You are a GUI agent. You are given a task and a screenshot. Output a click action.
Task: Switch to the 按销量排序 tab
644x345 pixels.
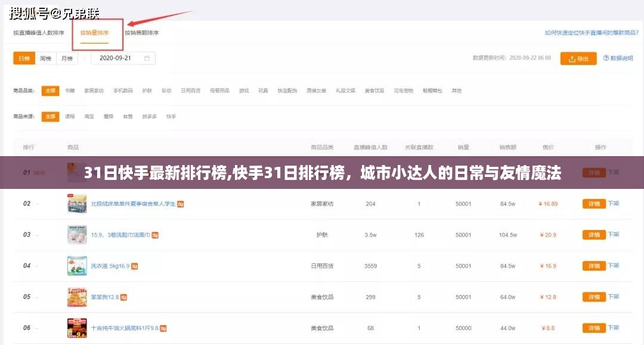pyautogui.click(x=95, y=33)
